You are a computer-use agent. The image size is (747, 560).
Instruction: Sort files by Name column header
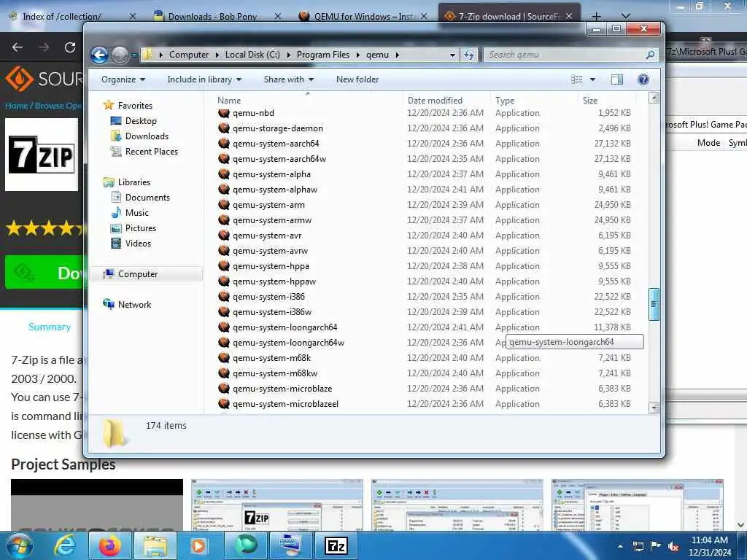point(229,101)
